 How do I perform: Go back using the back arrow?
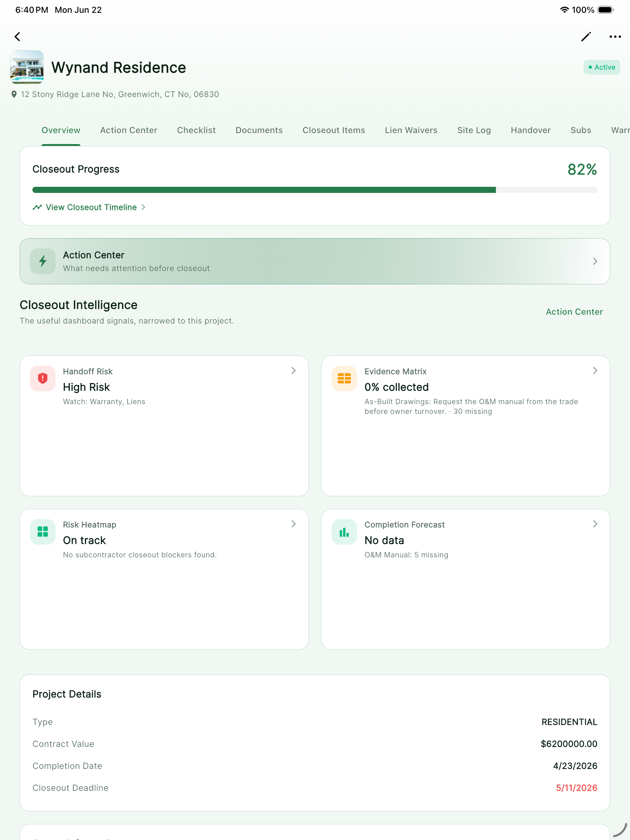[17, 36]
